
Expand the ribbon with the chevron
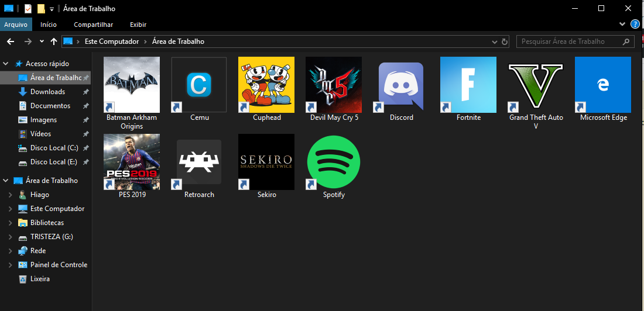click(x=622, y=24)
